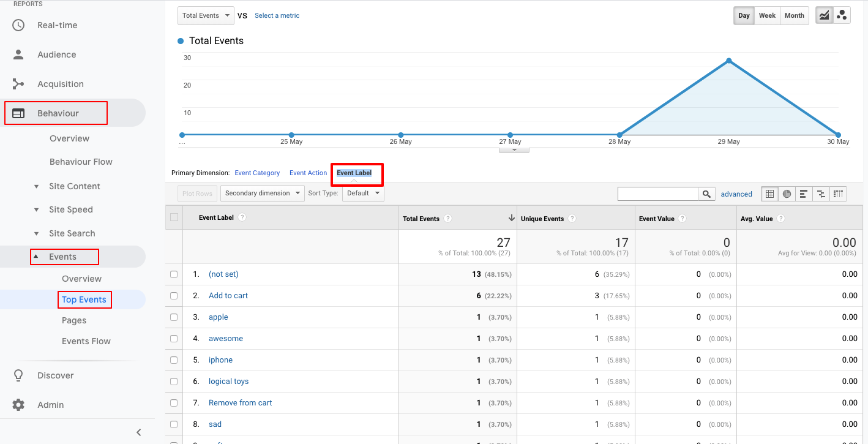Click the table search input field
The height and width of the screenshot is (444, 868).
[658, 194]
